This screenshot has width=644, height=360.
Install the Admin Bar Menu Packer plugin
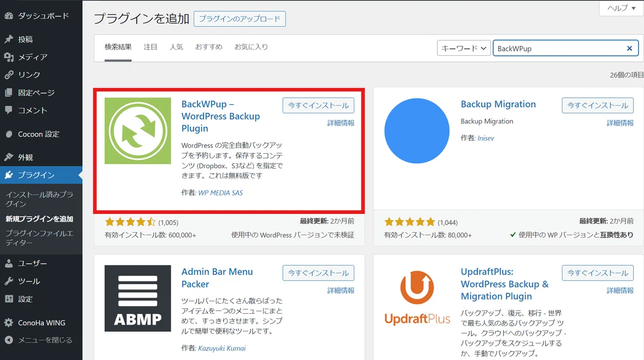318,273
